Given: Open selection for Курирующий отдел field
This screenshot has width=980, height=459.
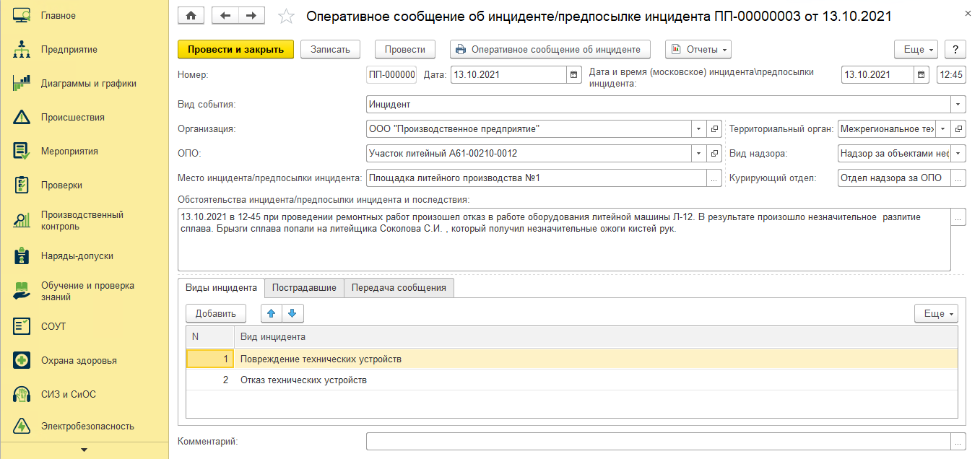Looking at the screenshot, I should [958, 178].
